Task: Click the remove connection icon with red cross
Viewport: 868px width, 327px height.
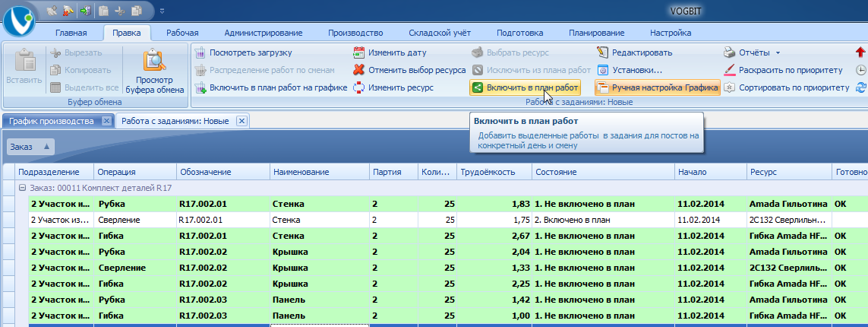Action: pos(68,10)
